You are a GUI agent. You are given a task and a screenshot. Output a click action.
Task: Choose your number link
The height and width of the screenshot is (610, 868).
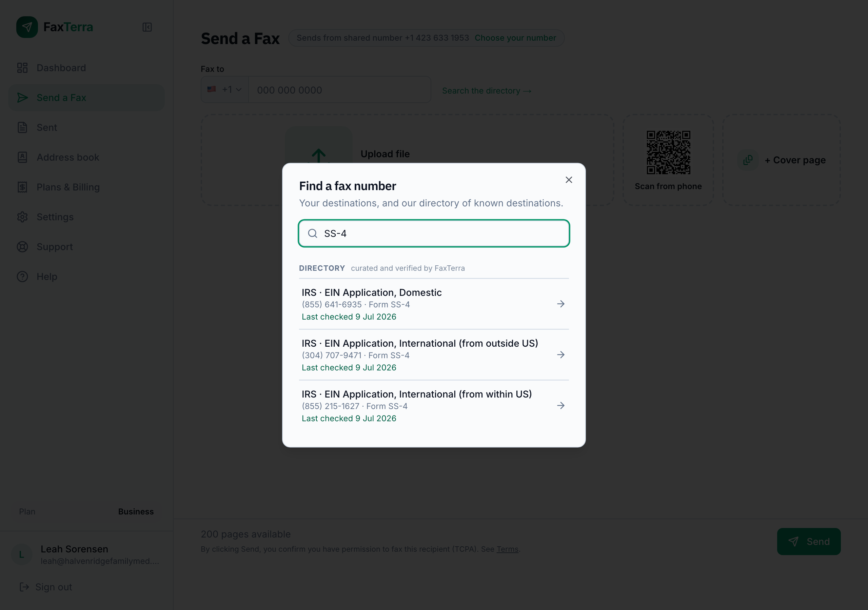515,38
